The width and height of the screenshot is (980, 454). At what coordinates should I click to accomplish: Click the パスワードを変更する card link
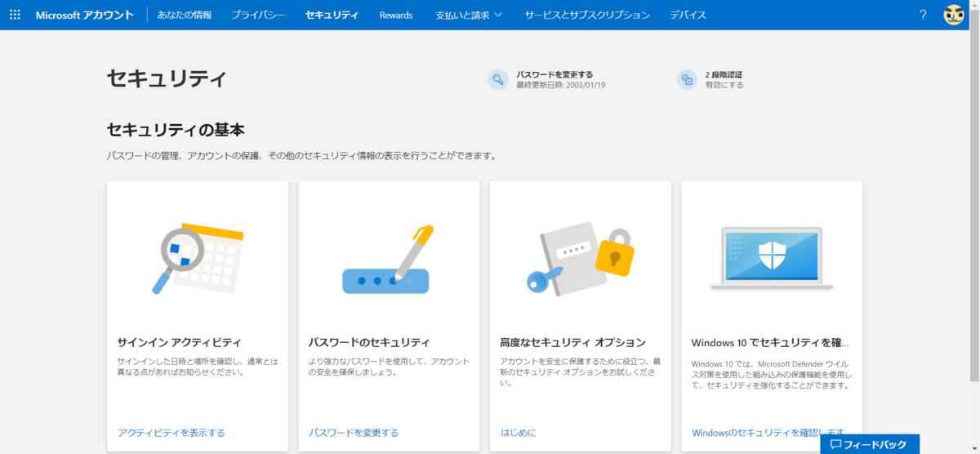click(354, 433)
